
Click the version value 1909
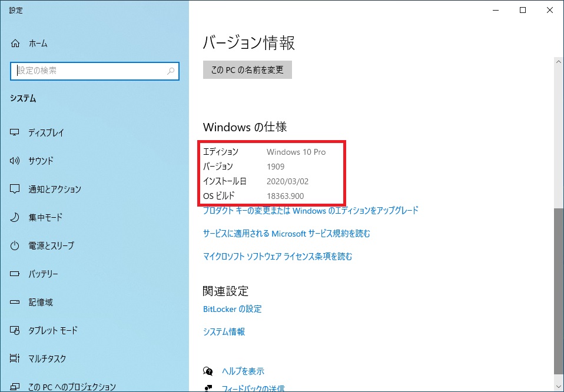276,167
